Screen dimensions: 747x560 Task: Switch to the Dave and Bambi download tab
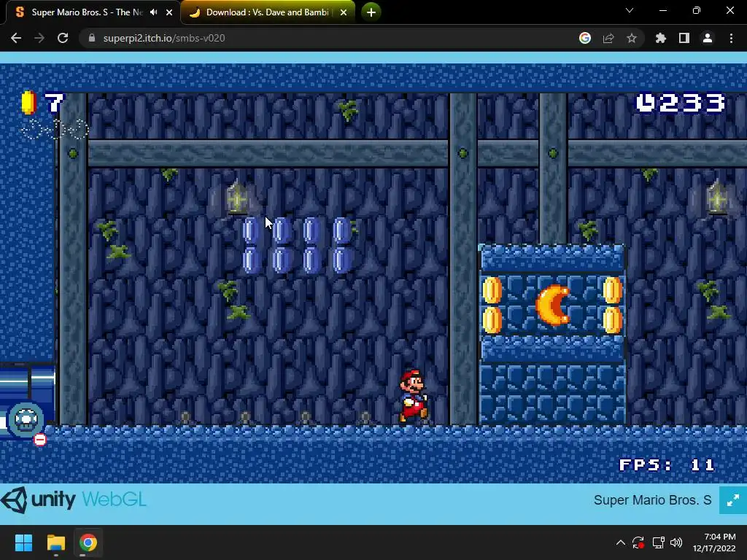click(268, 12)
